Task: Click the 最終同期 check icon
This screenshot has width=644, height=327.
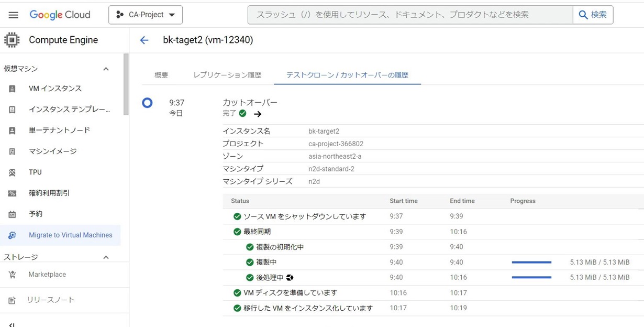Action: click(237, 232)
